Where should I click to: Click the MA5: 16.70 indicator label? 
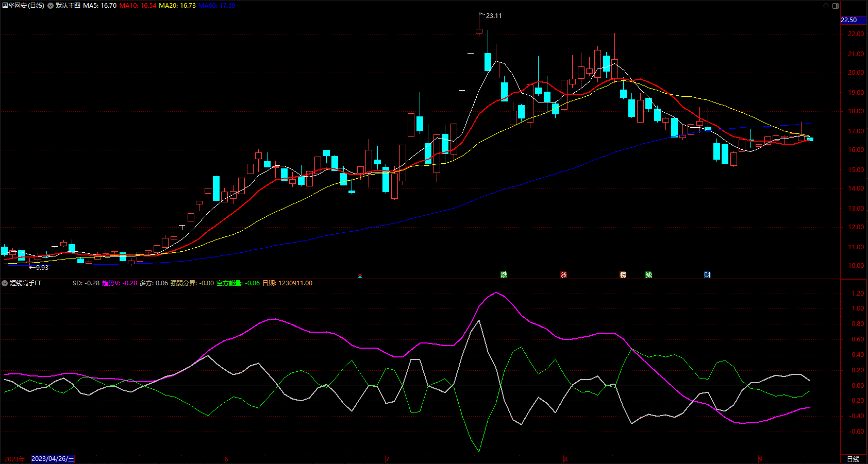click(x=100, y=6)
